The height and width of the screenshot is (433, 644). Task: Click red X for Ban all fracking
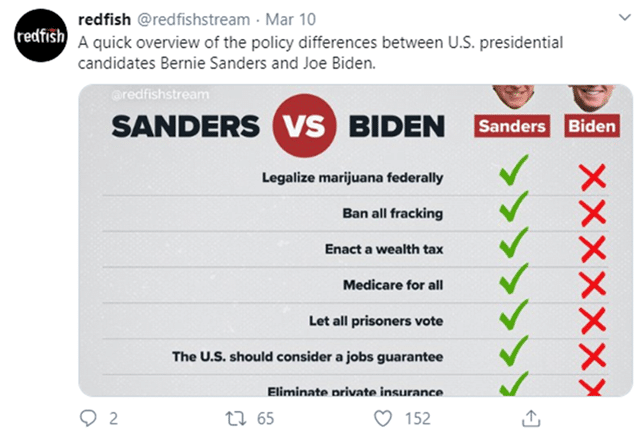[x=593, y=213]
